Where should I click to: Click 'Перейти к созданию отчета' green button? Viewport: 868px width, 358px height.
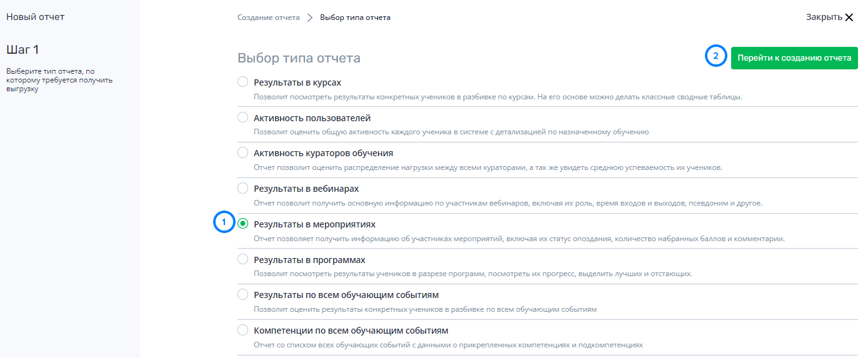pyautogui.click(x=794, y=57)
